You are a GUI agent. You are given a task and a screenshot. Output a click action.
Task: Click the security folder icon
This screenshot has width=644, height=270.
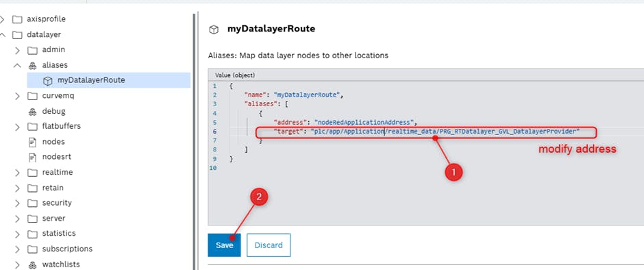point(32,204)
